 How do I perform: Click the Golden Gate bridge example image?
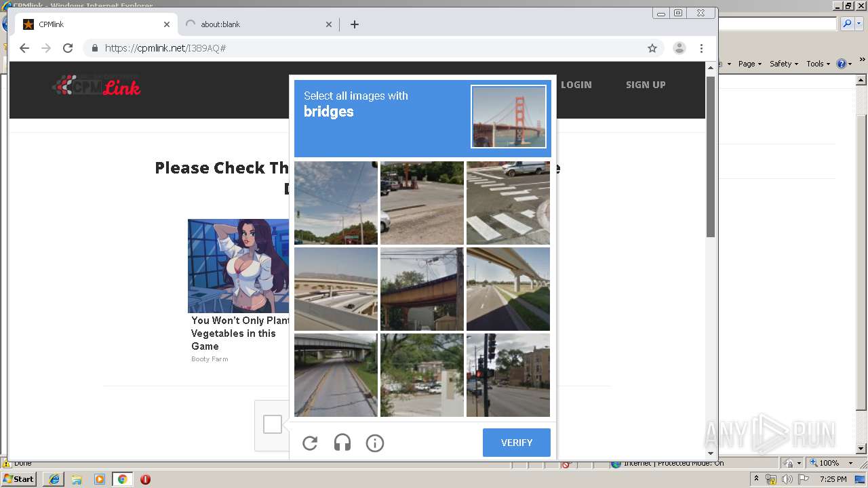pyautogui.click(x=509, y=117)
